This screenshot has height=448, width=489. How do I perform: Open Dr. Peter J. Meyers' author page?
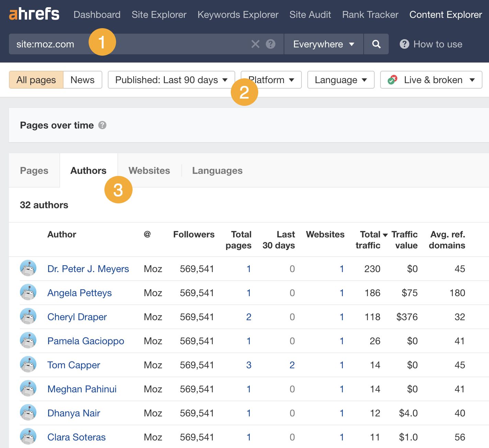coord(88,269)
